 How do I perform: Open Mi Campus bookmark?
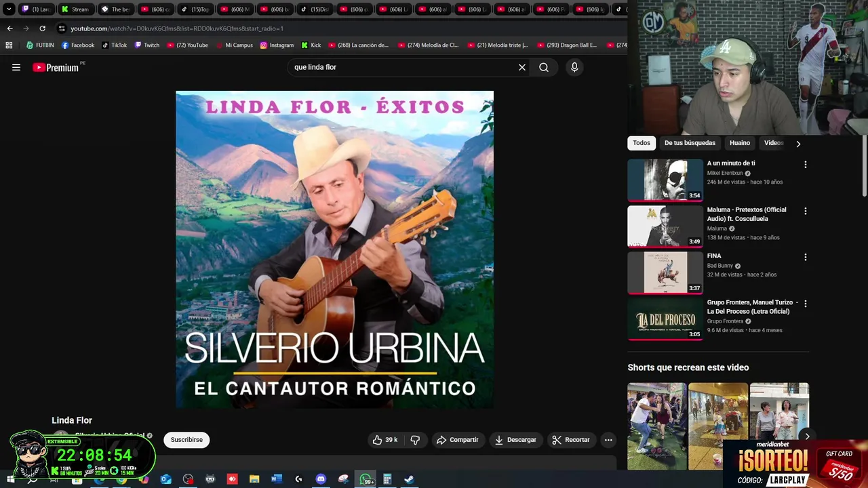pyautogui.click(x=235, y=45)
